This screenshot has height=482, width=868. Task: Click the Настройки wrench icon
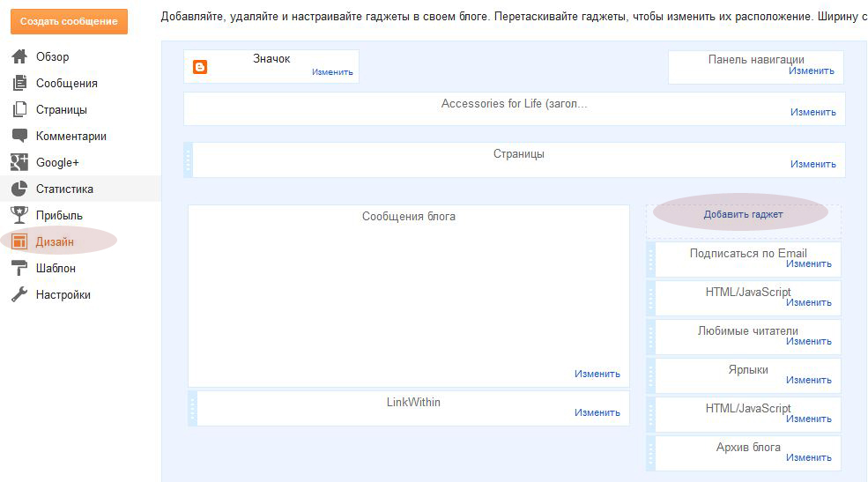point(19,294)
